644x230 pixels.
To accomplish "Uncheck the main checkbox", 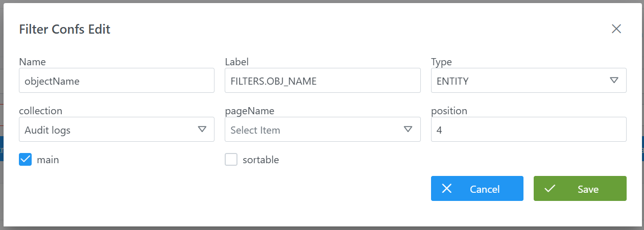I will 26,160.
